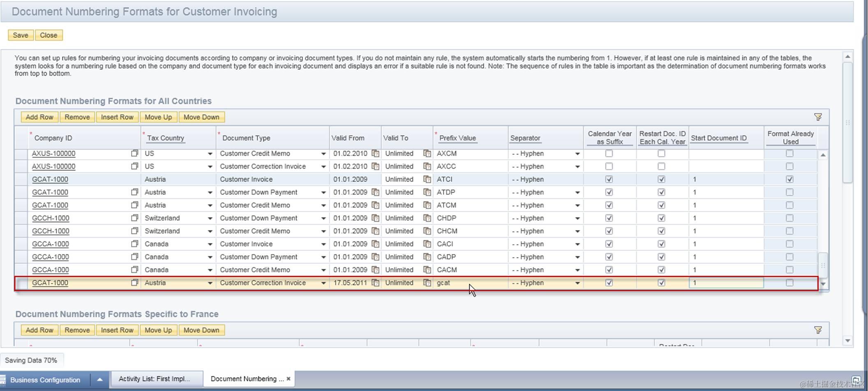868x391 pixels.
Task: Open value help for GCCH-1000 Down Payment company
Action: [x=134, y=218]
